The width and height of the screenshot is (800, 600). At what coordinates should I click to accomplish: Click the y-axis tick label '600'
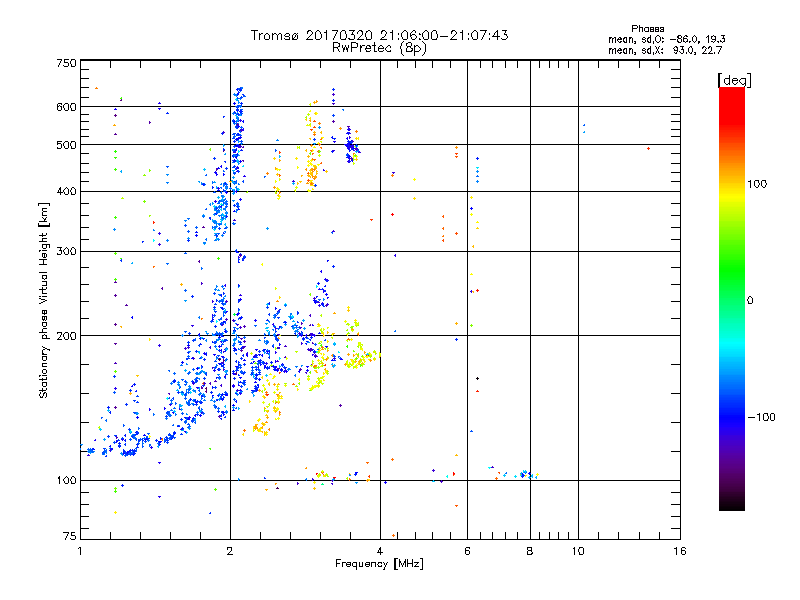click(x=66, y=107)
